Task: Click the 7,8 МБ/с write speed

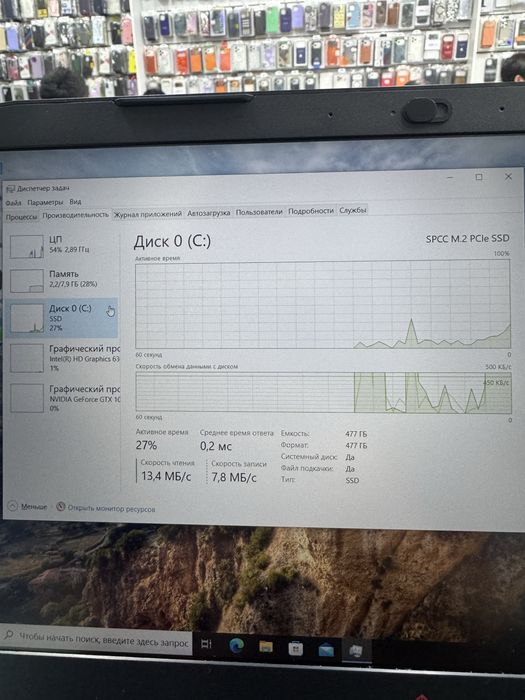Action: click(x=234, y=477)
